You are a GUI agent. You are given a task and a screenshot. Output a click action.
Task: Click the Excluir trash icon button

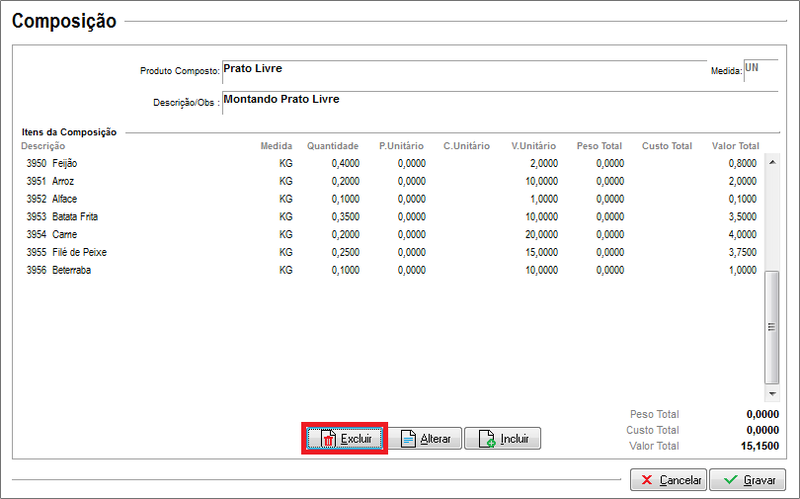tap(344, 439)
